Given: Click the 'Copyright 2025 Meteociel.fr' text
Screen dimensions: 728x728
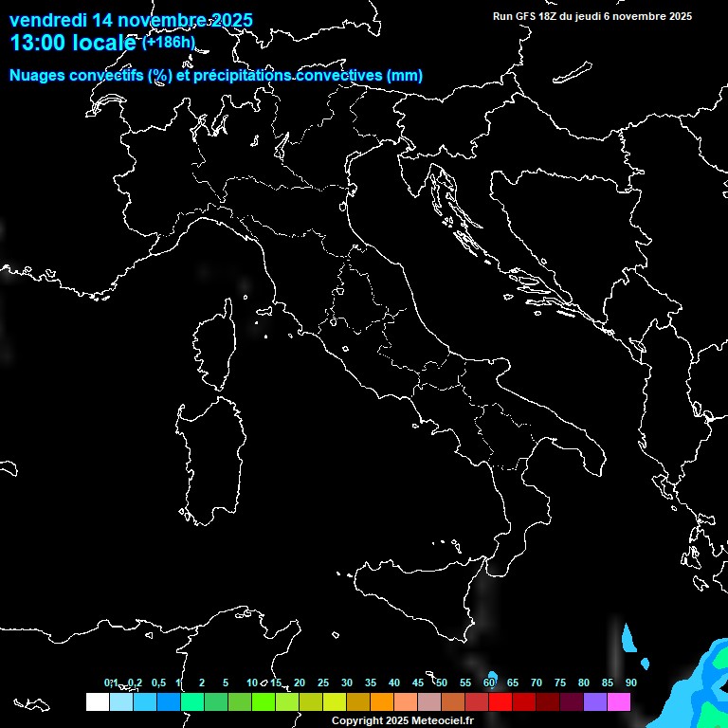Looking at the screenshot, I should (x=403, y=720).
